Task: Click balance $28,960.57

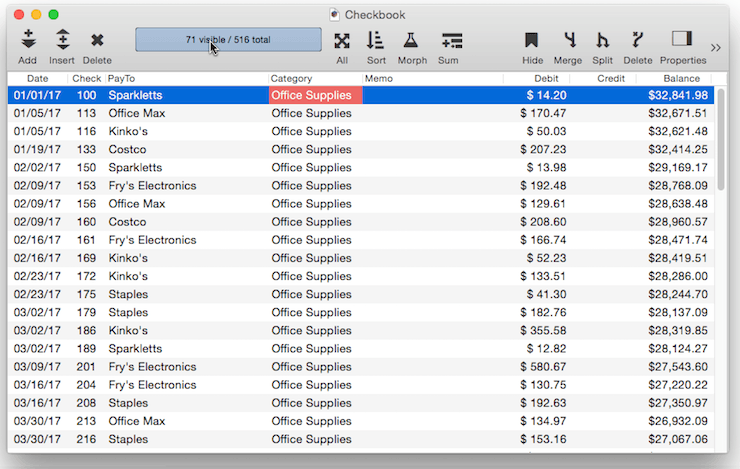Action: (x=678, y=222)
